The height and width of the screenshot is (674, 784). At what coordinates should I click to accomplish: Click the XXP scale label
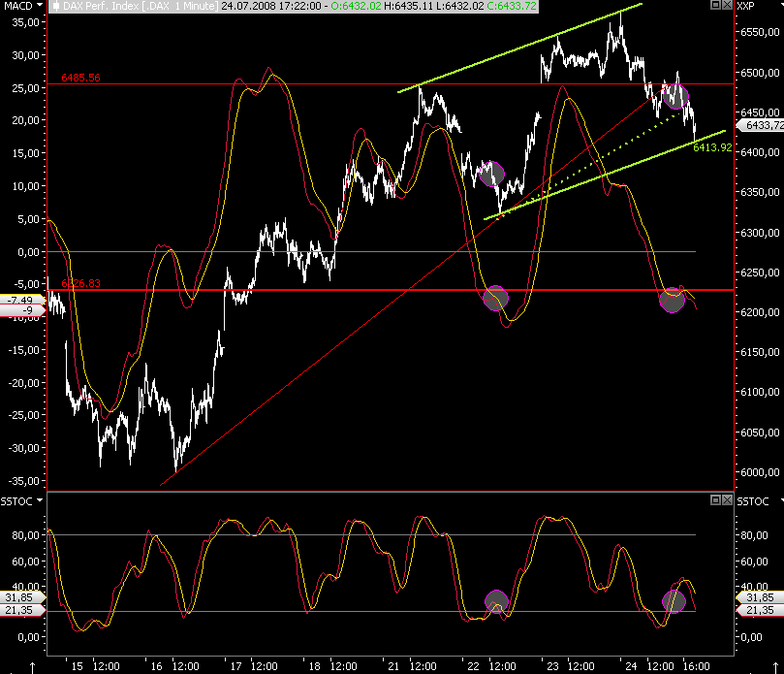(x=745, y=6)
